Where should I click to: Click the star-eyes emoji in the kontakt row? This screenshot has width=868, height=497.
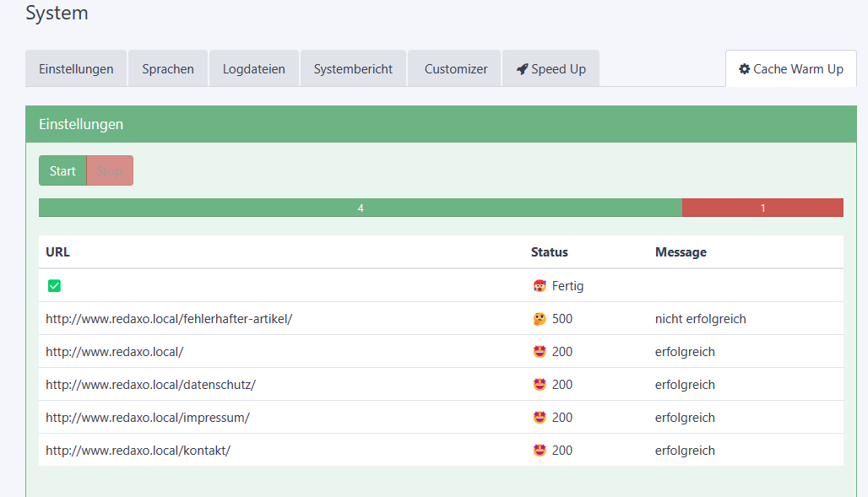tap(540, 451)
